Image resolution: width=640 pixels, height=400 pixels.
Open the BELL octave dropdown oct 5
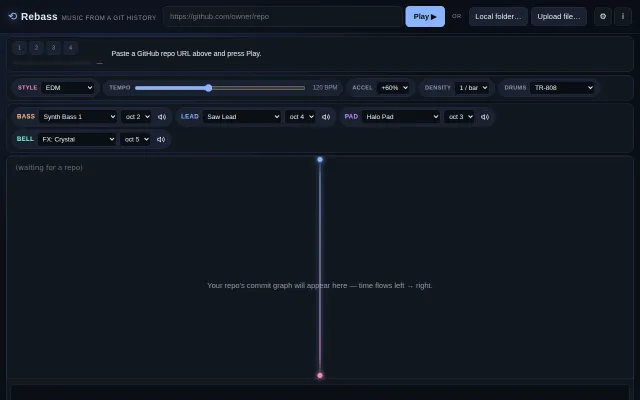coord(136,140)
